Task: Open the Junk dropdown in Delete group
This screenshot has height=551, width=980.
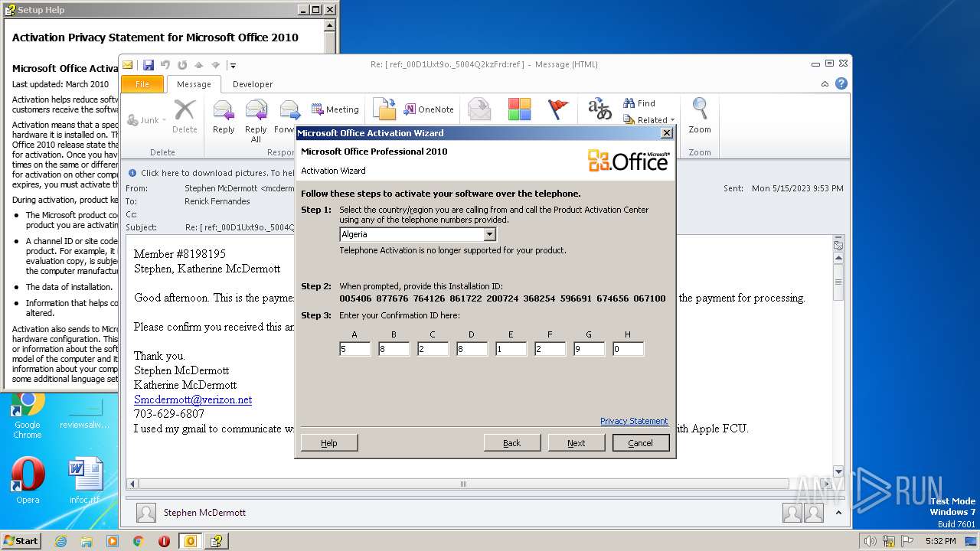Action: click(x=145, y=120)
